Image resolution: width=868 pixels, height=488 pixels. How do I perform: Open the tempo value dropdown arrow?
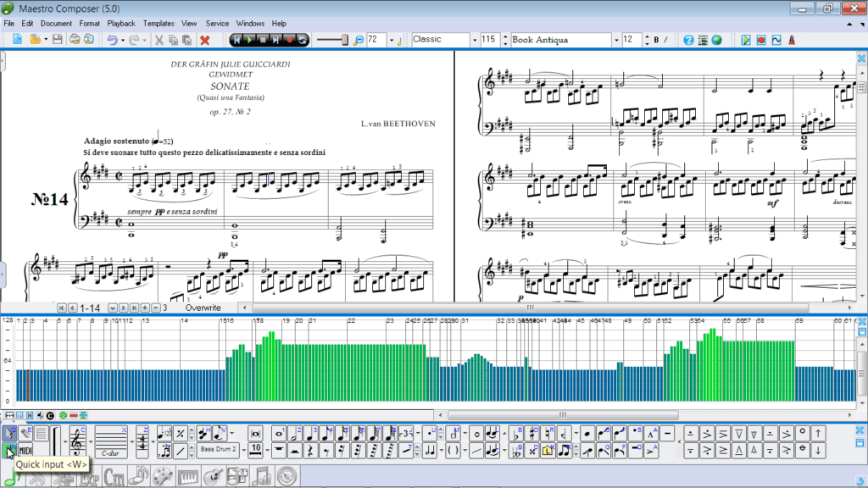pos(392,40)
